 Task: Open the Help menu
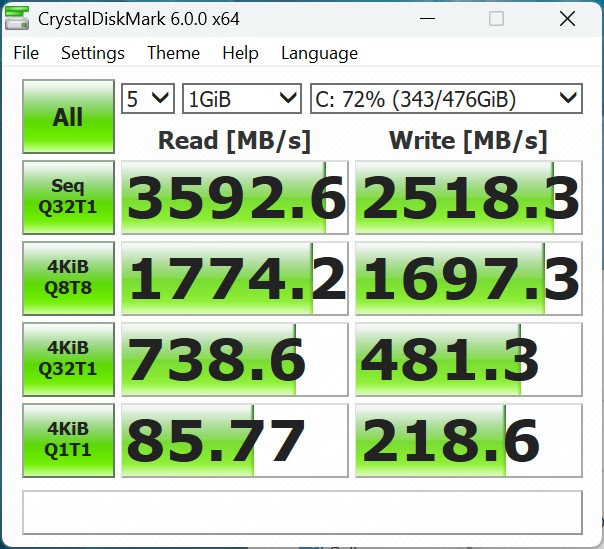coord(240,53)
